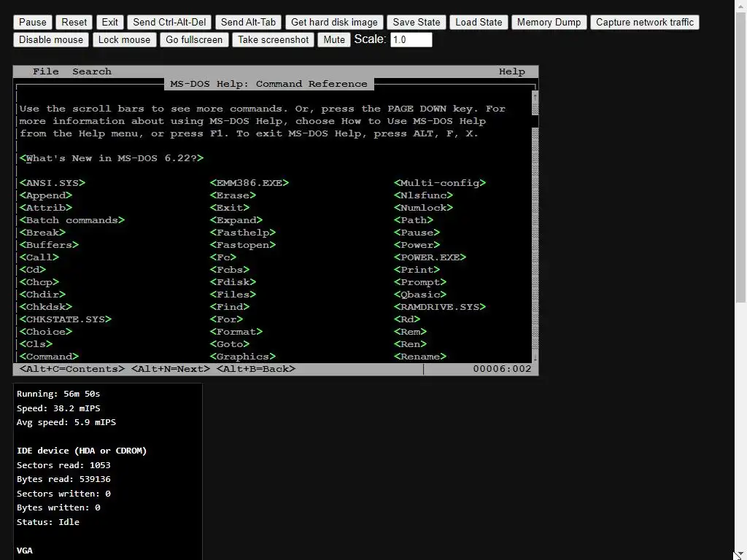Open the Attrib help topic
The image size is (747, 560).
tap(46, 208)
